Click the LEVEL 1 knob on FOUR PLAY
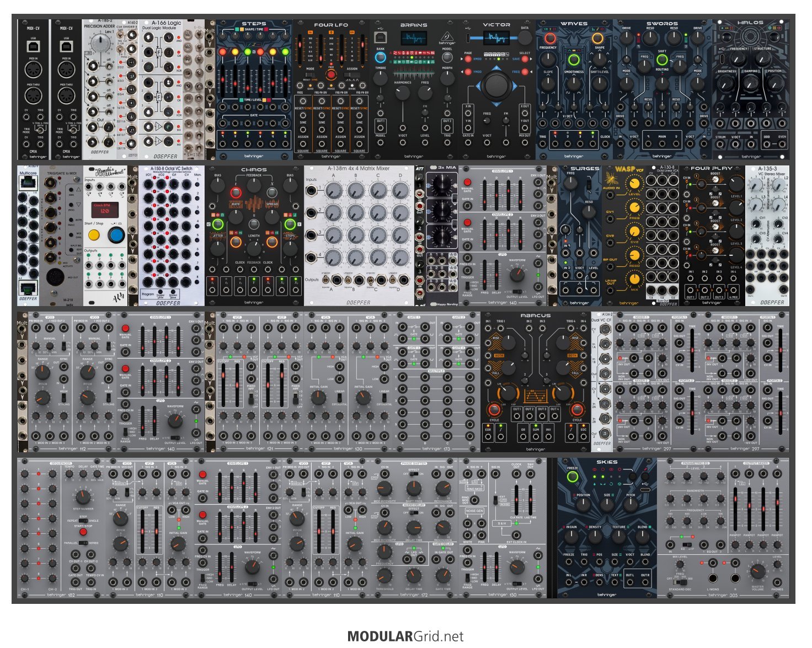The width and height of the screenshot is (812, 648). 736,184
